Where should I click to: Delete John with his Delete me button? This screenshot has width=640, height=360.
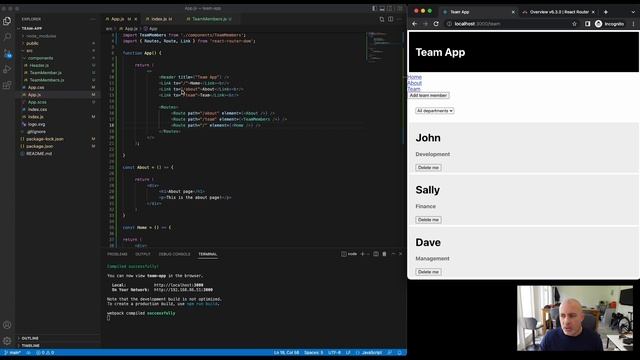coord(428,168)
